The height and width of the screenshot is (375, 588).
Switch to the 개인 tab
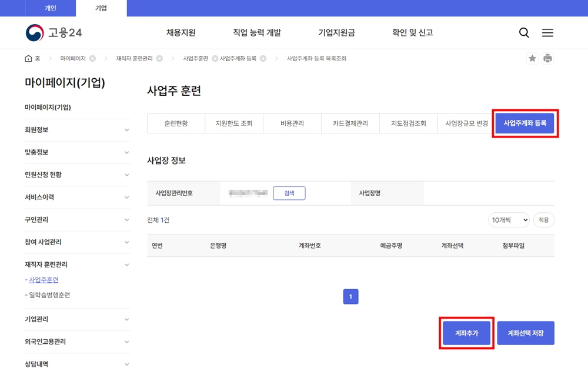click(x=51, y=8)
